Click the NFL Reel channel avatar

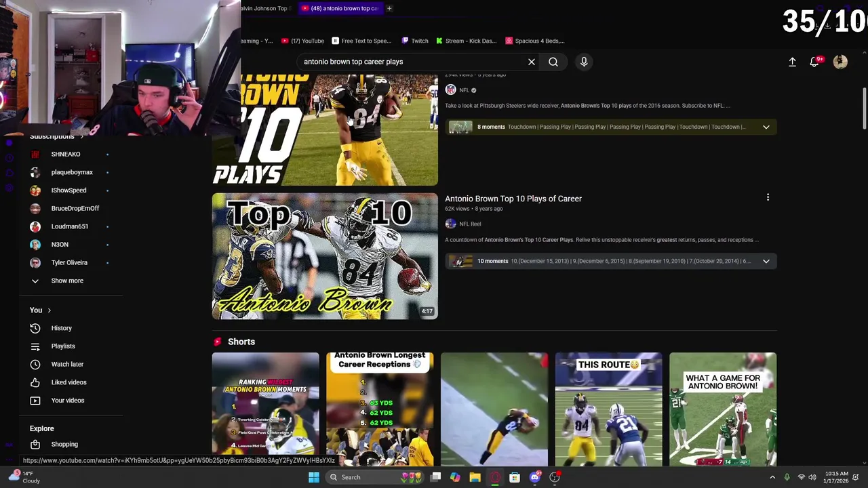click(x=450, y=224)
